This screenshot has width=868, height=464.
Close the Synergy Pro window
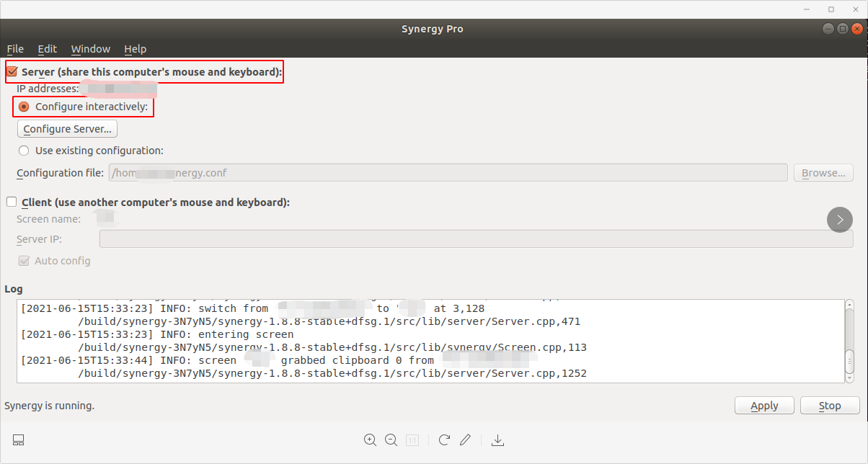[x=856, y=29]
